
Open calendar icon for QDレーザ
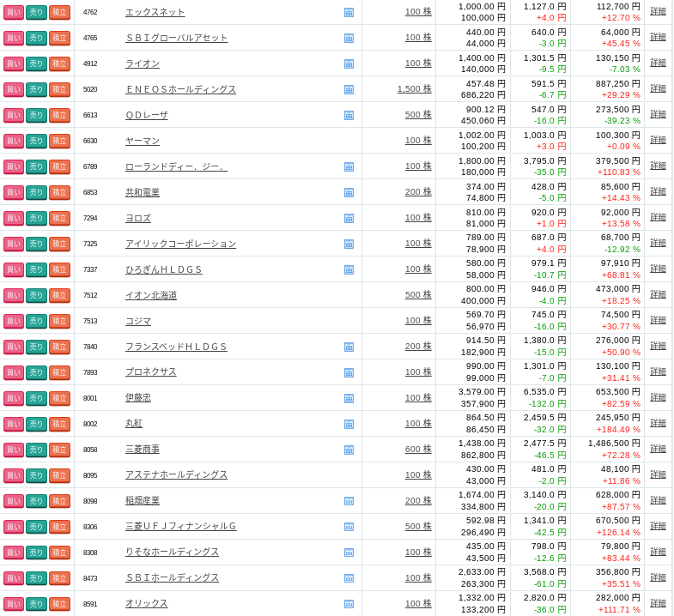[349, 116]
